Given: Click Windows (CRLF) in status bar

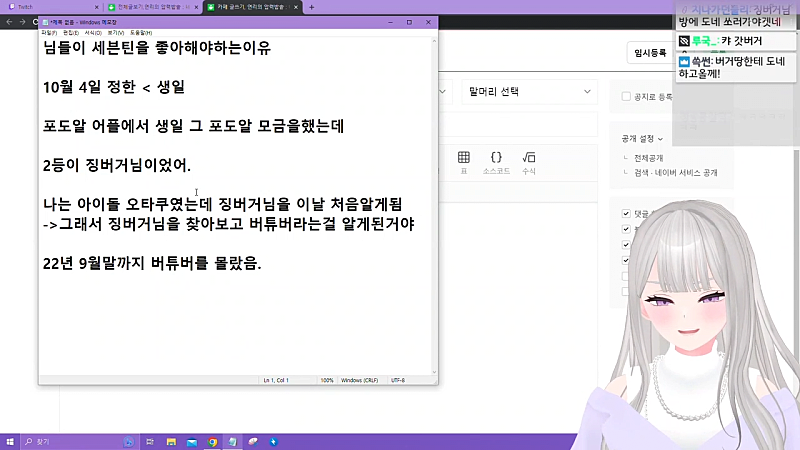Looking at the screenshot, I should coord(359,380).
